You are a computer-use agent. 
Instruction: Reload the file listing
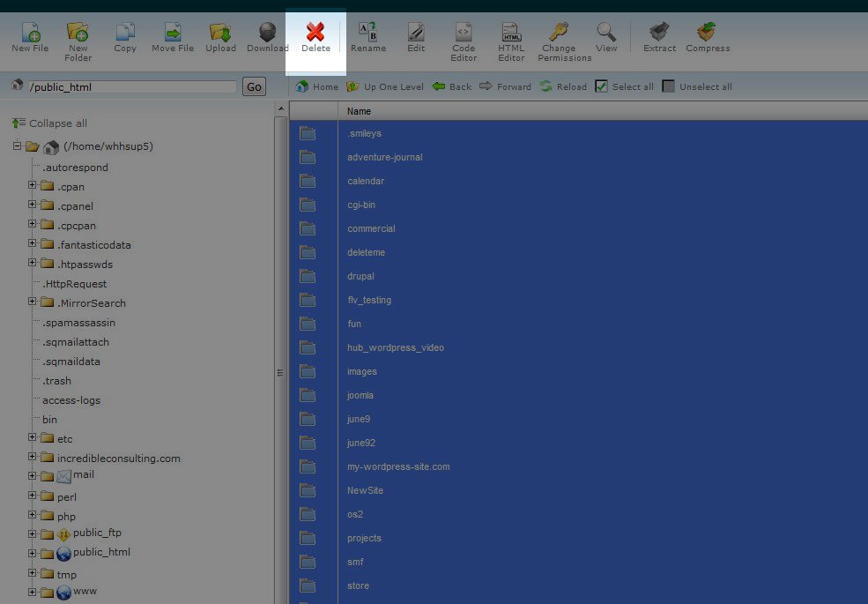coord(563,86)
